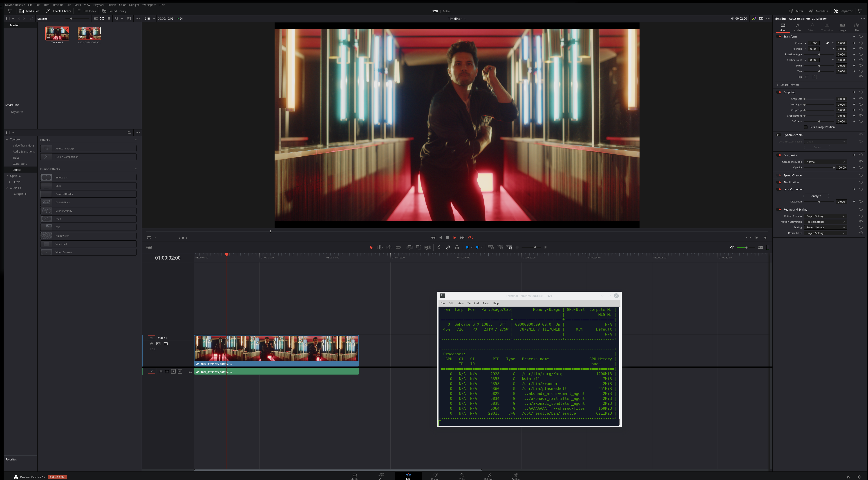
Task: Click the Custom Zoom icon
Action: [x=509, y=247]
